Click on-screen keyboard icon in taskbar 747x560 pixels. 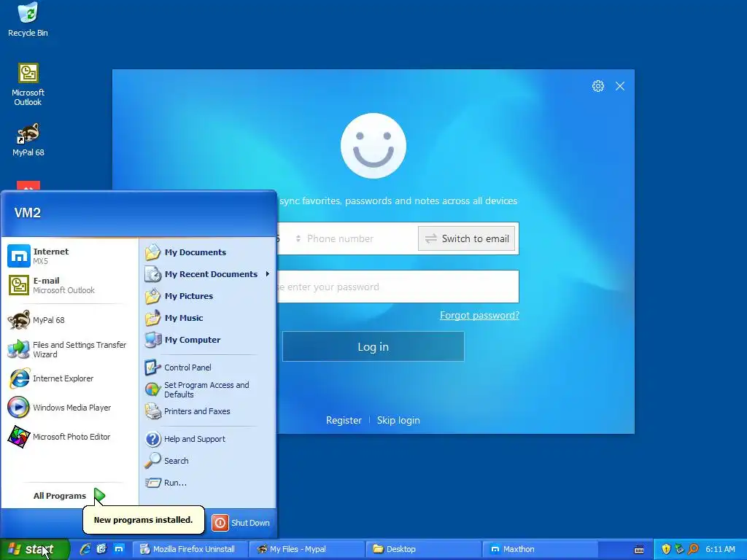tap(639, 550)
